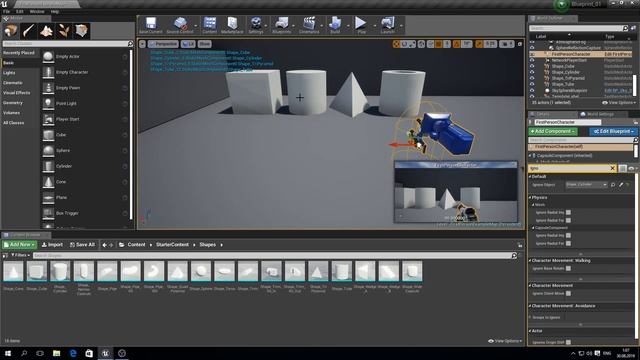Open Microsoft Edge from the taskbar
This screenshot has width=640, height=360.
click(x=73, y=353)
